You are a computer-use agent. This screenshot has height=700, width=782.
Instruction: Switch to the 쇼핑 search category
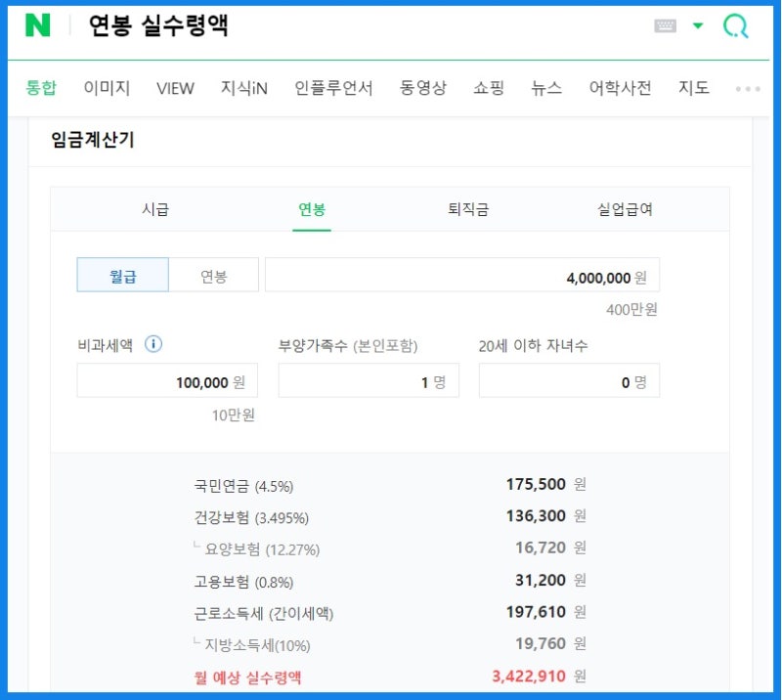(x=489, y=87)
